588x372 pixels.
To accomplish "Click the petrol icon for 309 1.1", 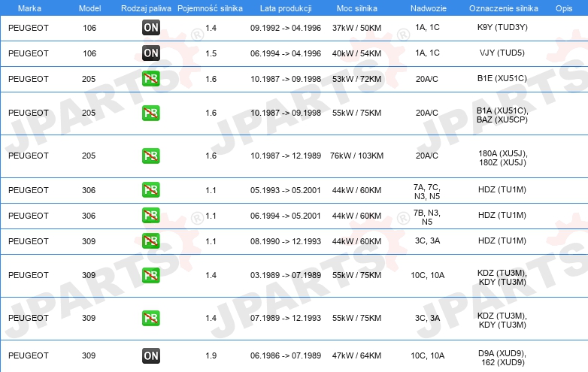I will coord(151,240).
